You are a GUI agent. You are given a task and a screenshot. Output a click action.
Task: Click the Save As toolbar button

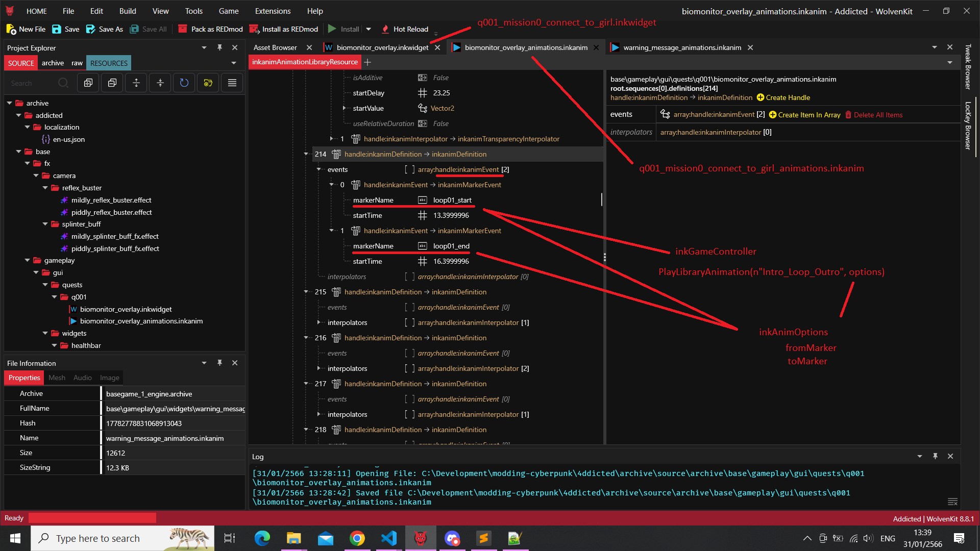(104, 29)
